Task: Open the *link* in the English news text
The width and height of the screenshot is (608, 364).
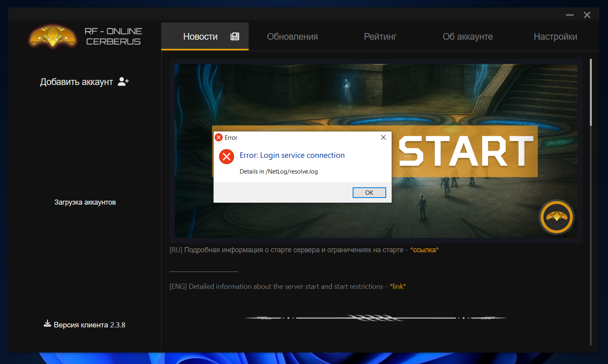Action: (x=398, y=286)
